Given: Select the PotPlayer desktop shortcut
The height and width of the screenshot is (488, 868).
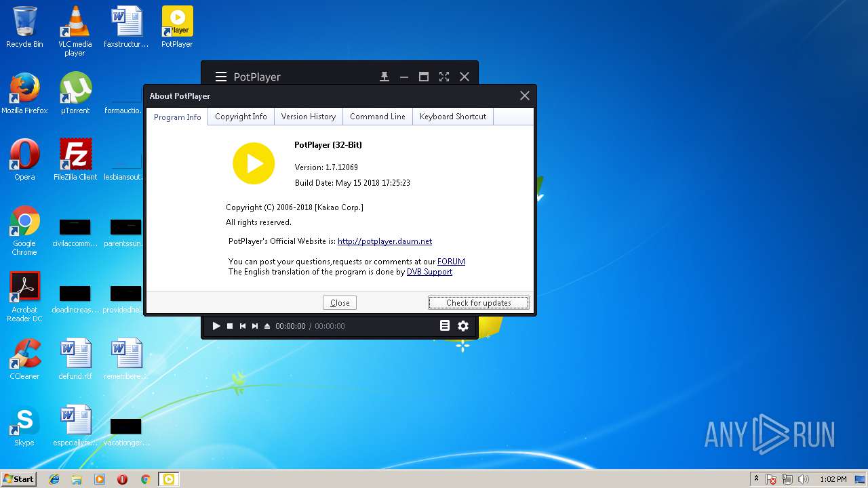Looking at the screenshot, I should (177, 27).
